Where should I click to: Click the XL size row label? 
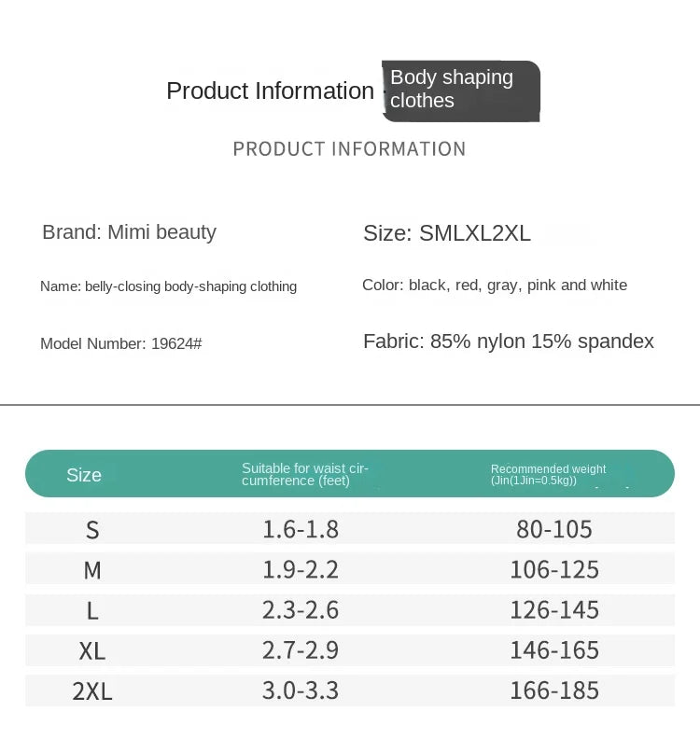[x=92, y=651]
